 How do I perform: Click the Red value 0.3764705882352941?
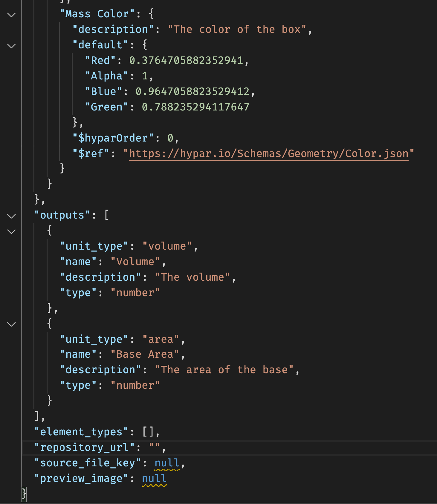click(x=186, y=60)
